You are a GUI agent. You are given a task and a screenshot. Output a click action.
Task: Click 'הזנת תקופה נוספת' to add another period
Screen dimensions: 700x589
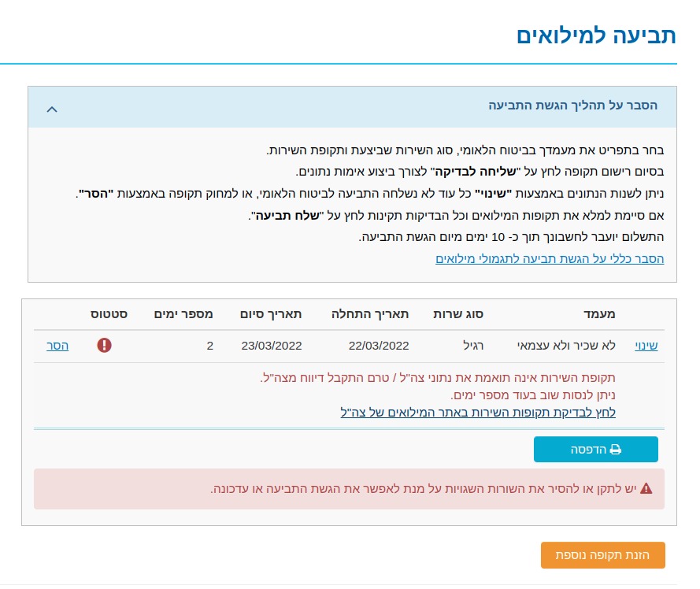tap(602, 554)
